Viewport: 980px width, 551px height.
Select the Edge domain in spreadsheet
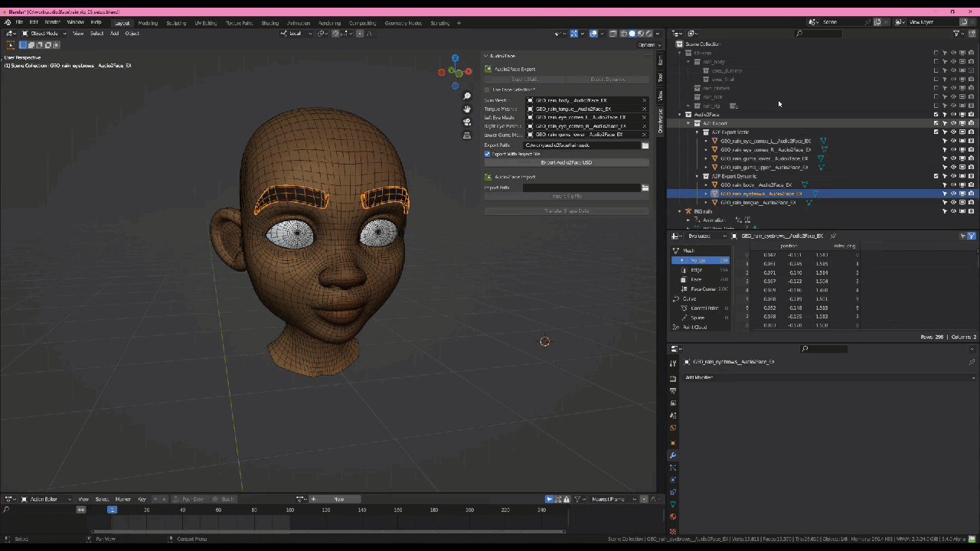701,269
